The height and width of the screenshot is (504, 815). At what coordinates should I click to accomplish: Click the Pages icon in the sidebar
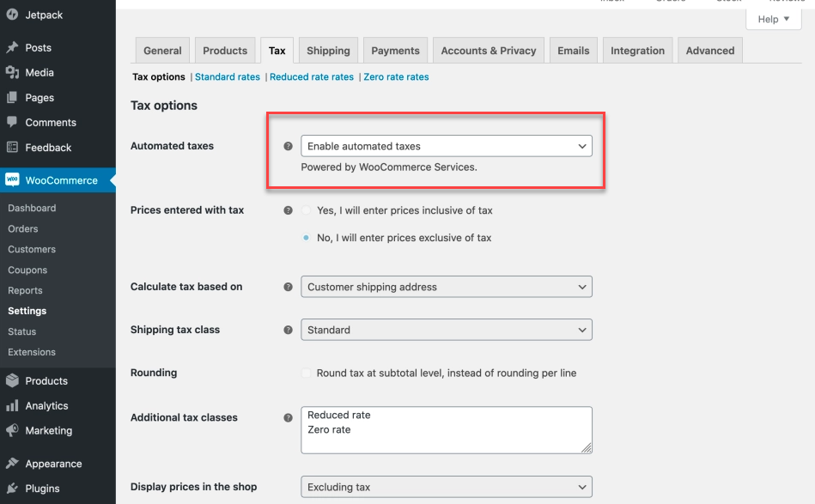click(12, 97)
